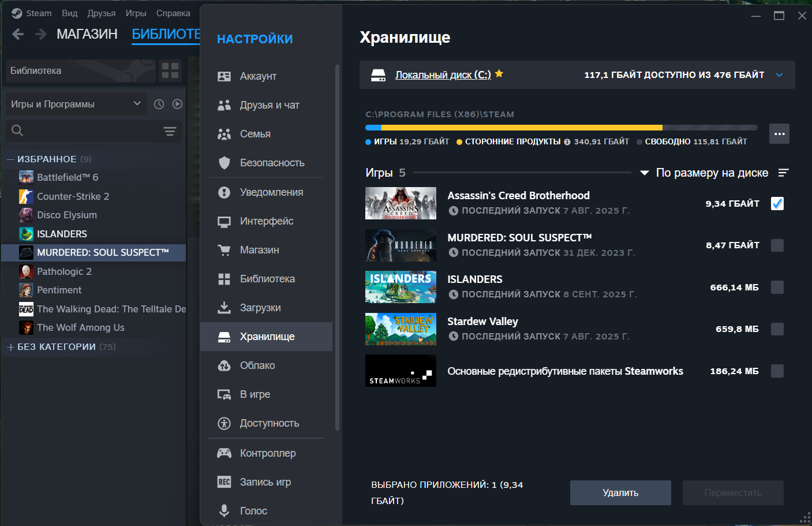Image resolution: width=812 pixels, height=526 pixels.
Task: Select the Семья group icon
Action: pyautogui.click(x=224, y=134)
